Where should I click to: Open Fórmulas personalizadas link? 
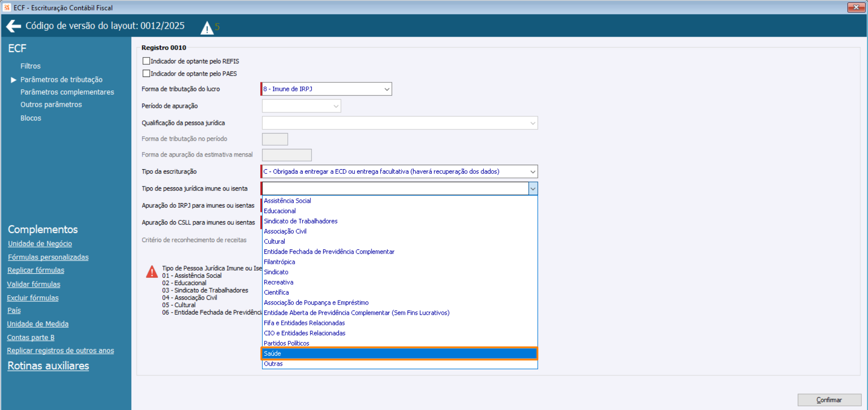48,257
